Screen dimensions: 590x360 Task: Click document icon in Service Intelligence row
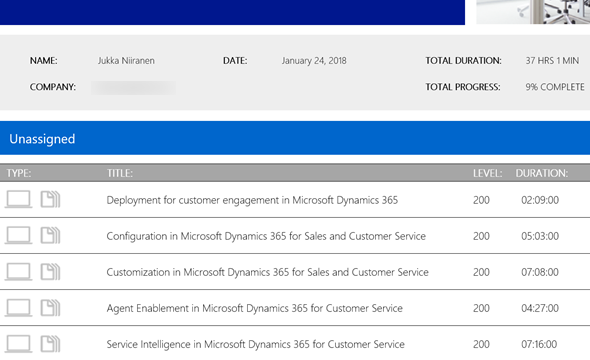[x=50, y=343]
